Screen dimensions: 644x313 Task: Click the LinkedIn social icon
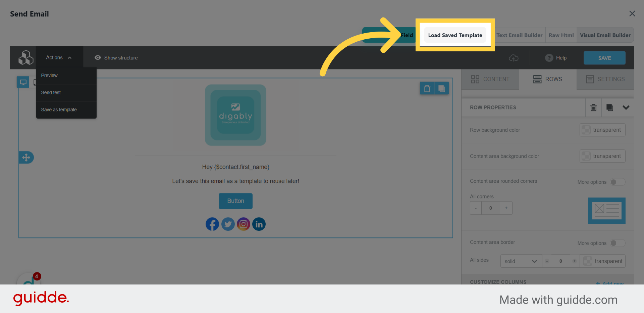pyautogui.click(x=259, y=224)
